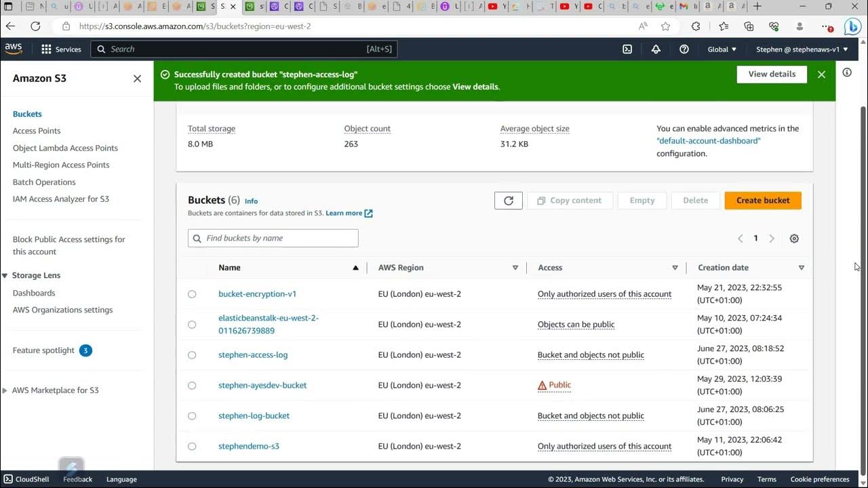
Task: Open the info panel icon at right
Action: click(x=847, y=73)
